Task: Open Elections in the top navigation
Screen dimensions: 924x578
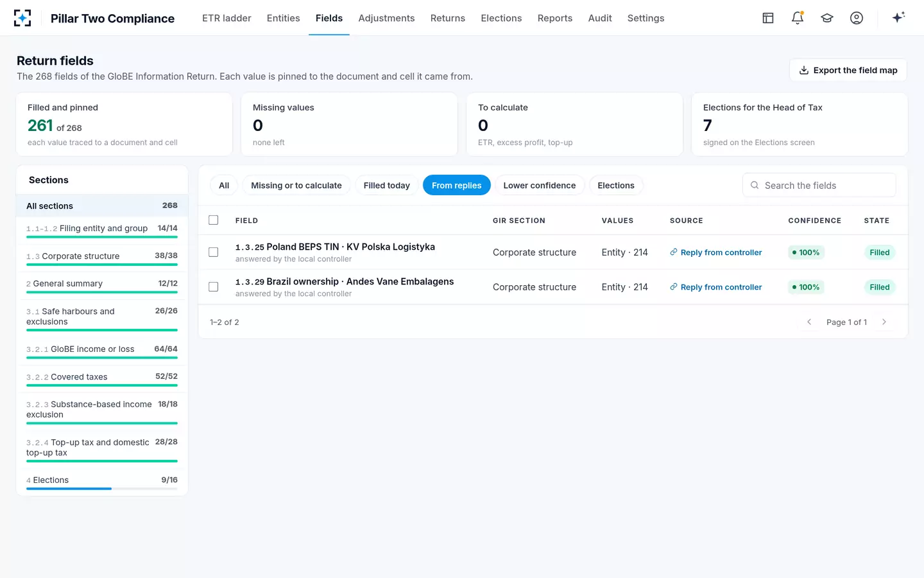Action: [x=501, y=18]
